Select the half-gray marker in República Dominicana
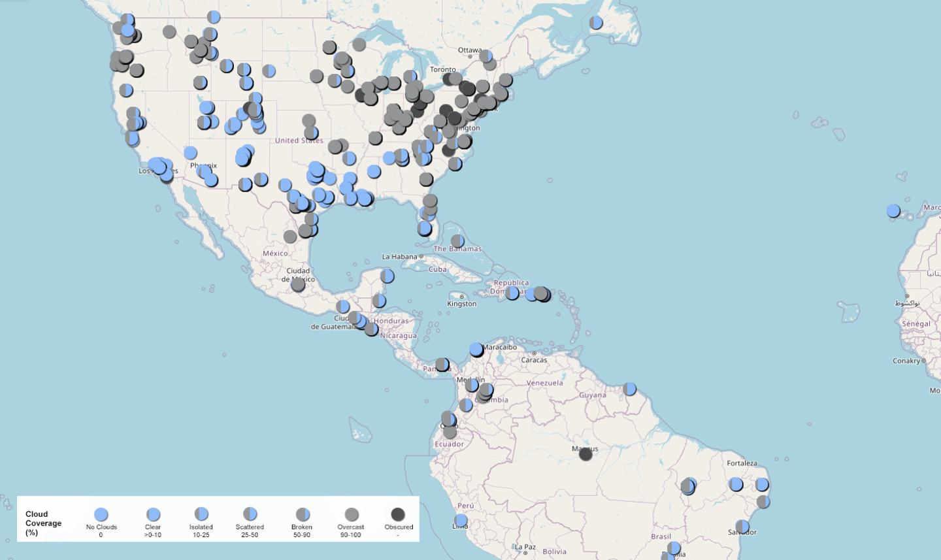The width and height of the screenshot is (941, 560). pyautogui.click(x=512, y=293)
